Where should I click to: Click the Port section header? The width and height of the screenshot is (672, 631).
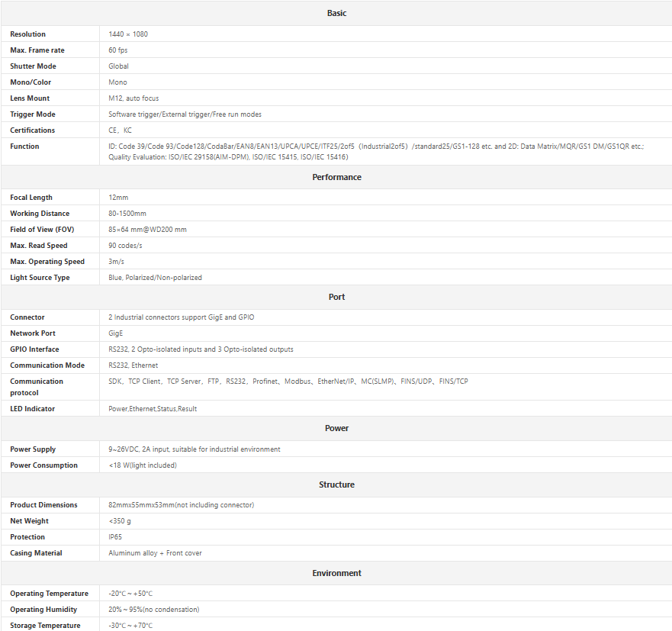click(336, 297)
